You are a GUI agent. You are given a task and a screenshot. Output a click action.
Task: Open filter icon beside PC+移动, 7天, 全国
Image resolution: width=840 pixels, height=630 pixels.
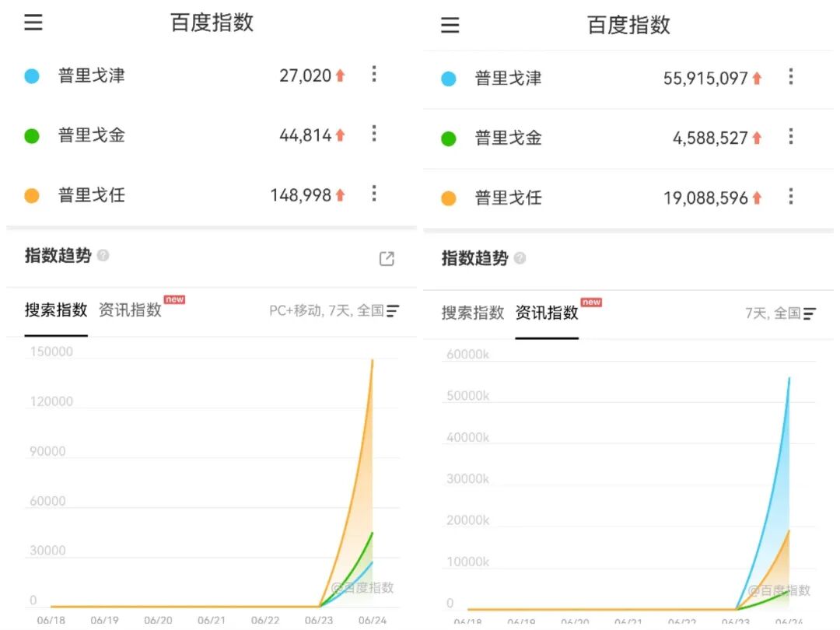tap(393, 310)
